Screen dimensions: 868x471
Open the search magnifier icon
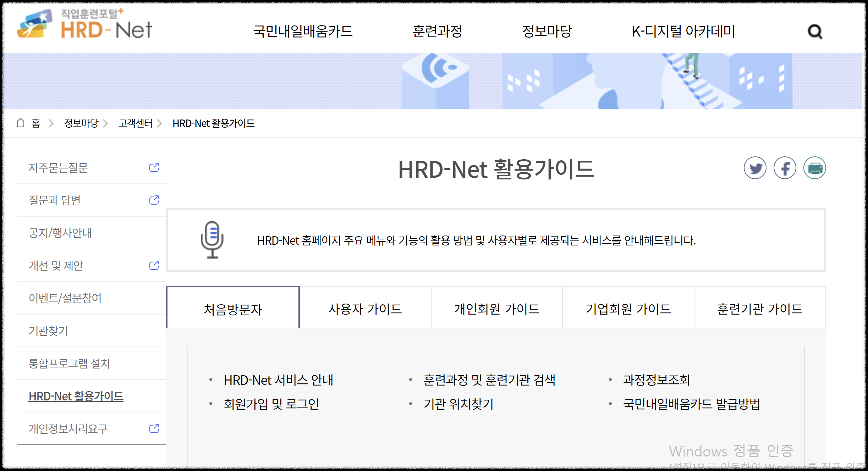[815, 32]
